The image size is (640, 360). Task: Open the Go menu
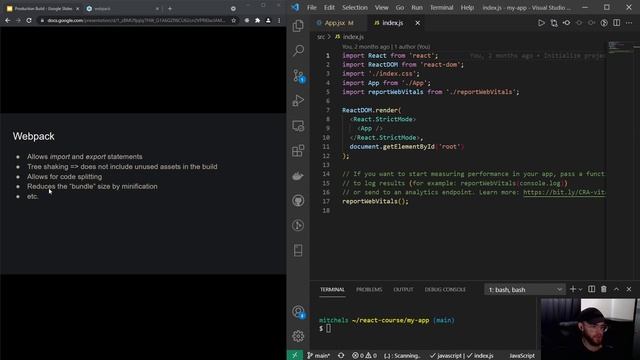tap(400, 7)
